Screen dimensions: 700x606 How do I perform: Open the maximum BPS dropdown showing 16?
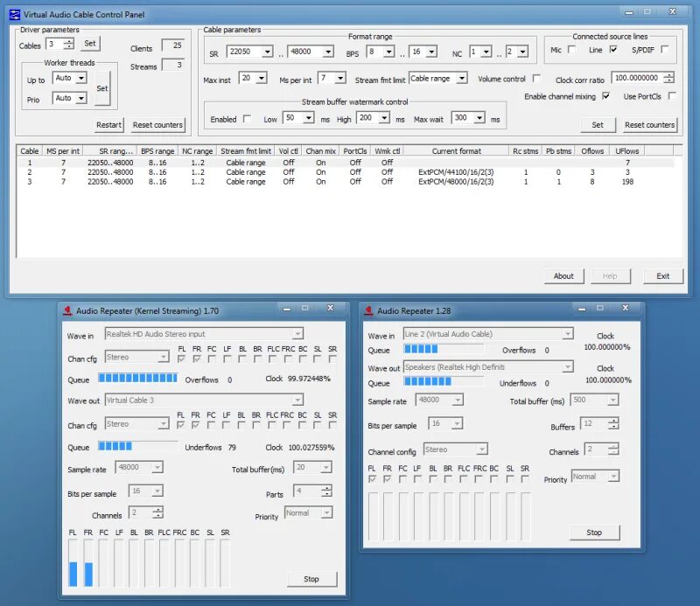[431, 52]
